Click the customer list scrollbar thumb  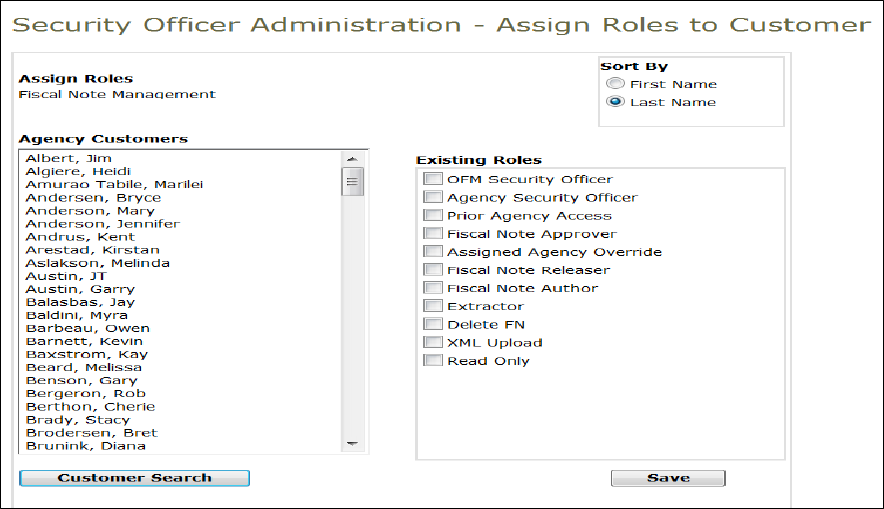click(352, 181)
